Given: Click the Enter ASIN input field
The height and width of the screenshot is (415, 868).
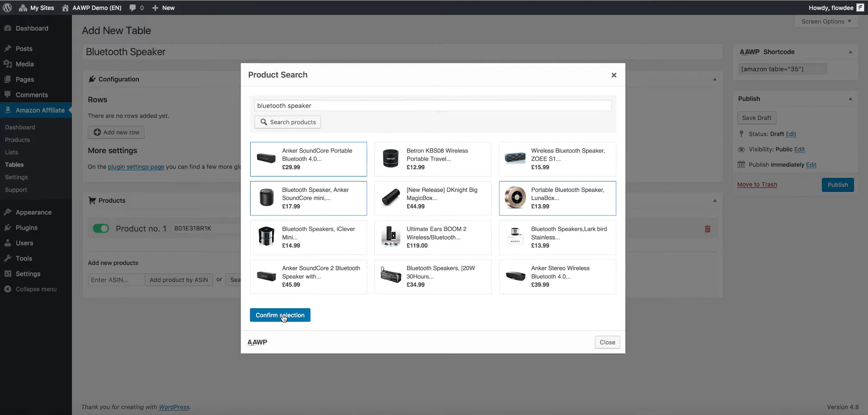Looking at the screenshot, I should point(116,280).
